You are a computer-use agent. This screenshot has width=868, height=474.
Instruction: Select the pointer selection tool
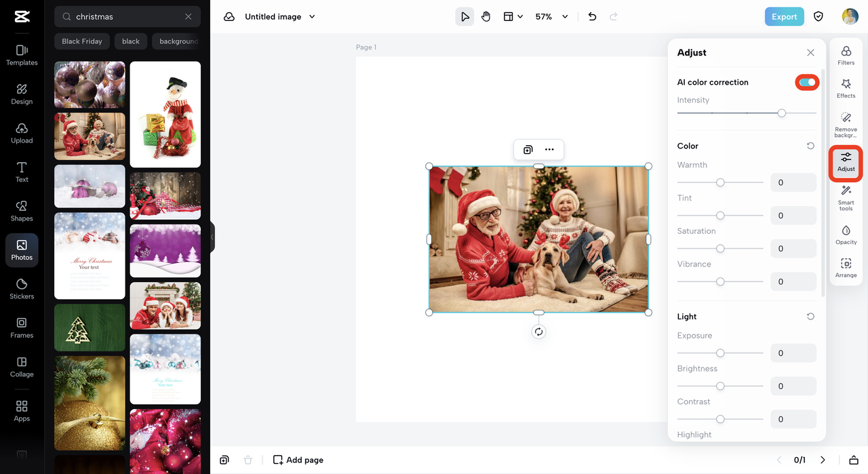(x=465, y=17)
